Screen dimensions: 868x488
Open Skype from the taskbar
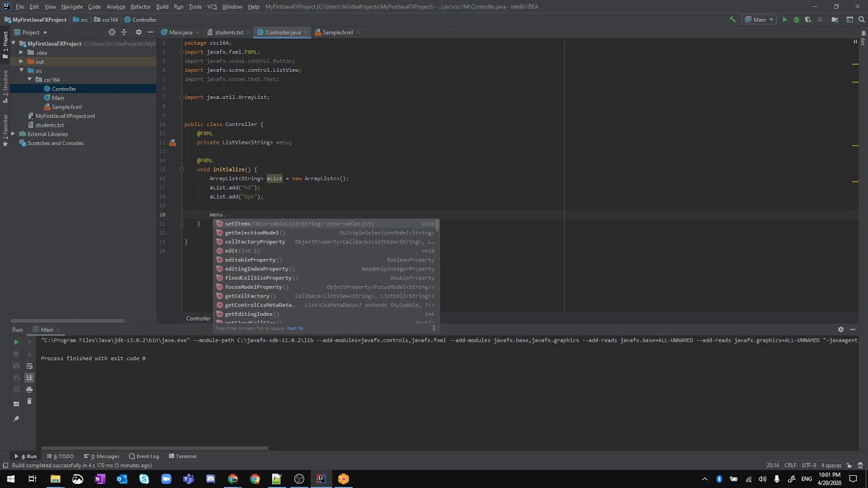point(144,479)
